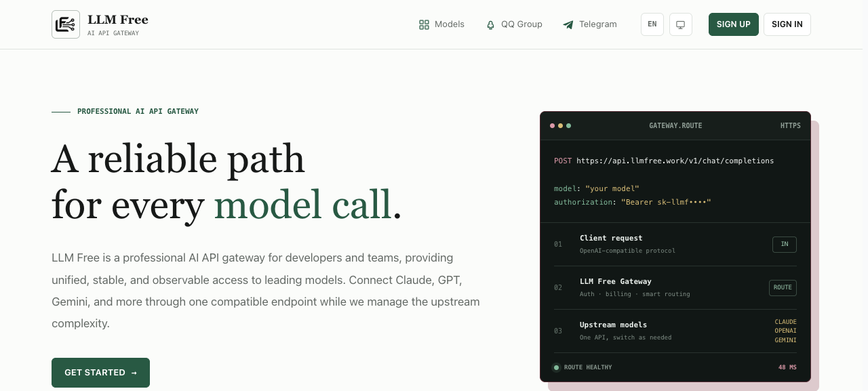Click the 'Client request' row title
This screenshot has width=868, height=391.
coord(611,238)
